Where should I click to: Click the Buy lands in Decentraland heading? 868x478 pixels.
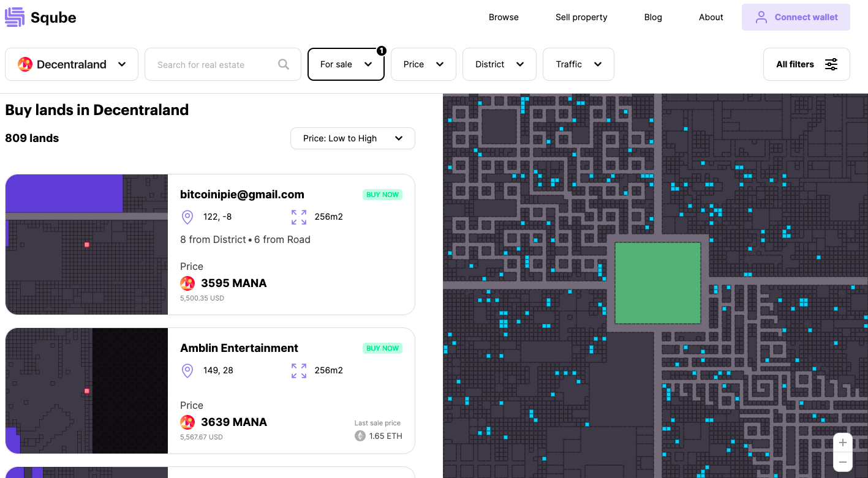[97, 110]
